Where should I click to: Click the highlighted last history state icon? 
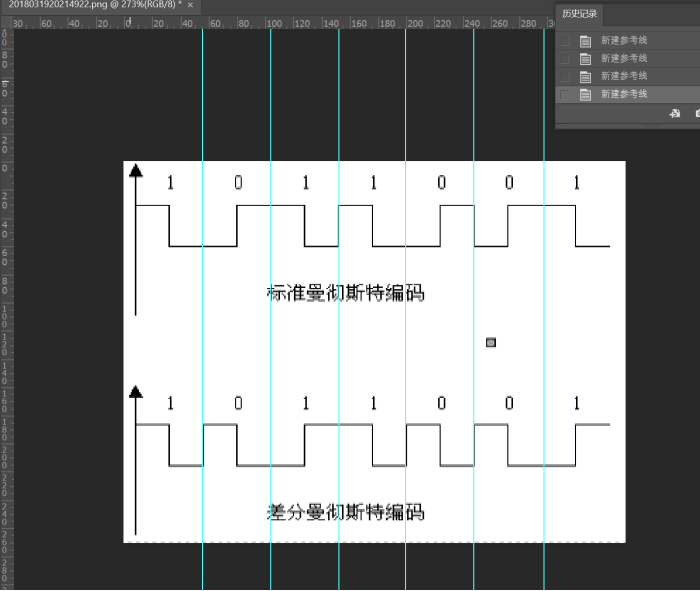pos(585,95)
